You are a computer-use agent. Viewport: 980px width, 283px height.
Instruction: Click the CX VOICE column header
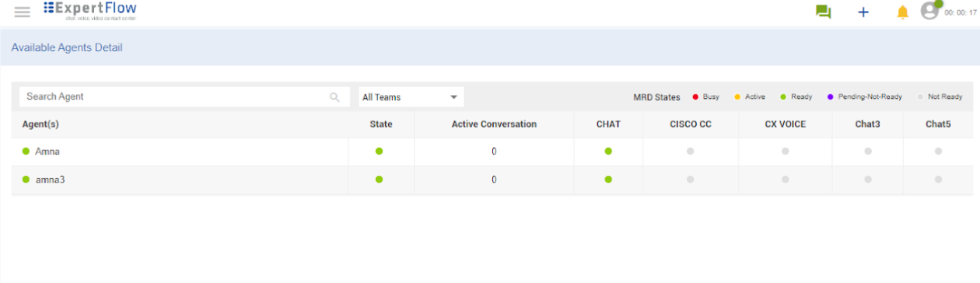tap(785, 124)
